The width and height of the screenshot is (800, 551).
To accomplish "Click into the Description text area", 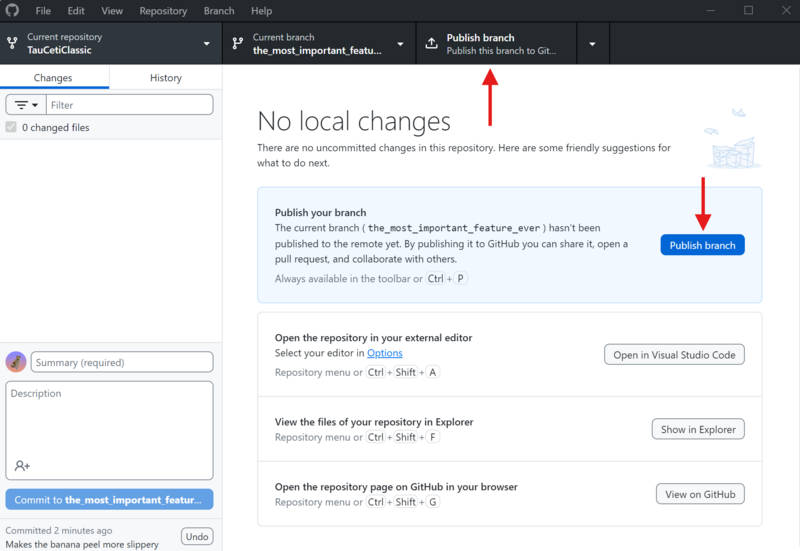I will coord(110,420).
